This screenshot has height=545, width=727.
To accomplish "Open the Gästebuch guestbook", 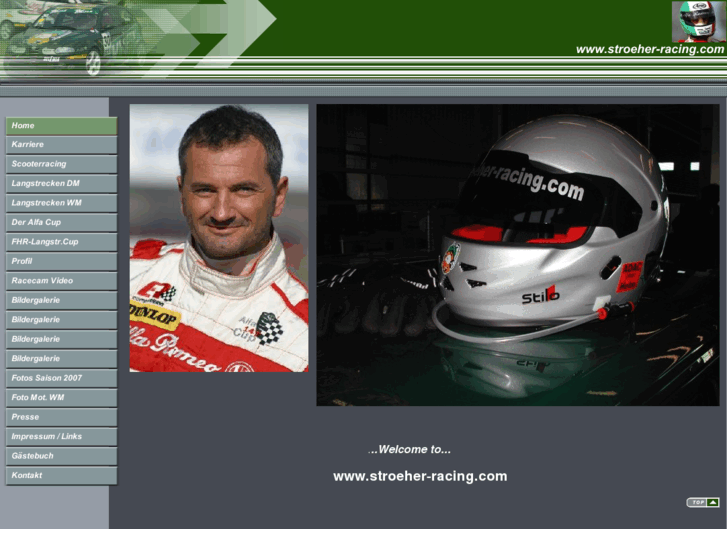I will pyautogui.click(x=61, y=457).
